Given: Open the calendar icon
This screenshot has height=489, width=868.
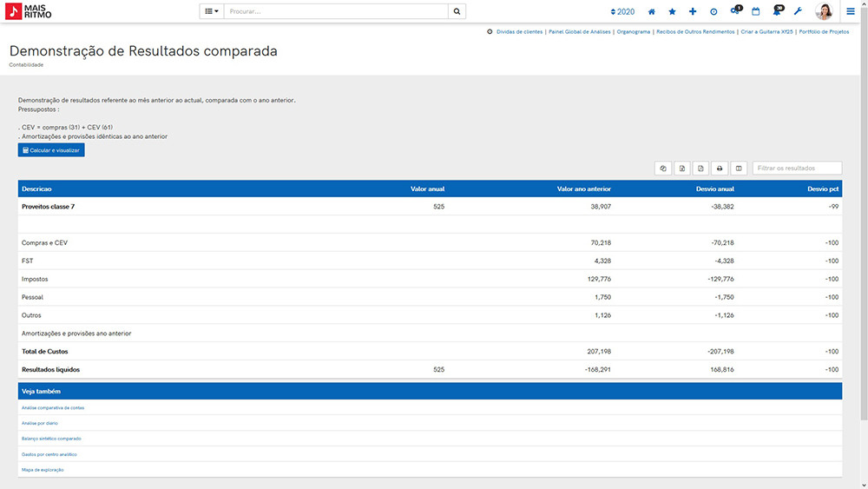Looking at the screenshot, I should pyautogui.click(x=756, y=11).
